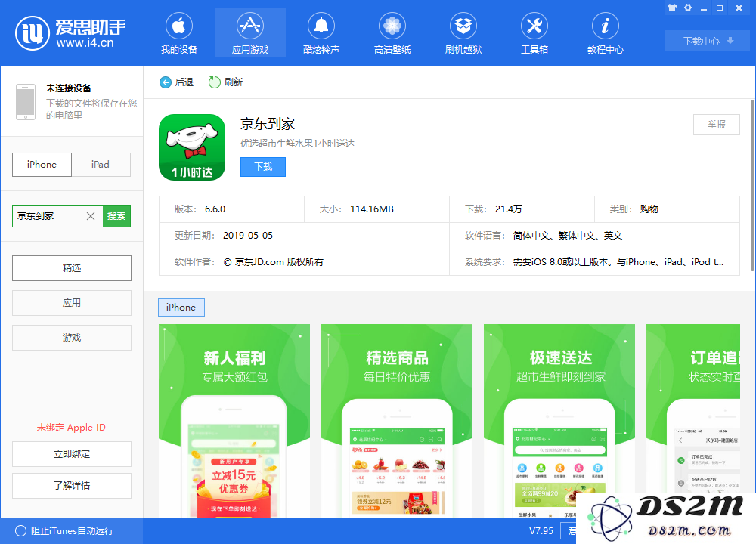756x544 pixels.
Task: Click the version value 6.6.0
Action: coord(215,209)
